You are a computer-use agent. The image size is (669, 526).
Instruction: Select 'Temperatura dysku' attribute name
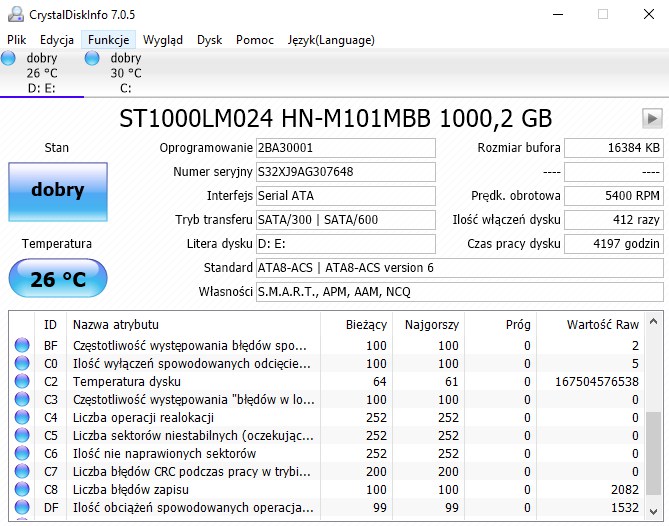pyautogui.click(x=127, y=381)
